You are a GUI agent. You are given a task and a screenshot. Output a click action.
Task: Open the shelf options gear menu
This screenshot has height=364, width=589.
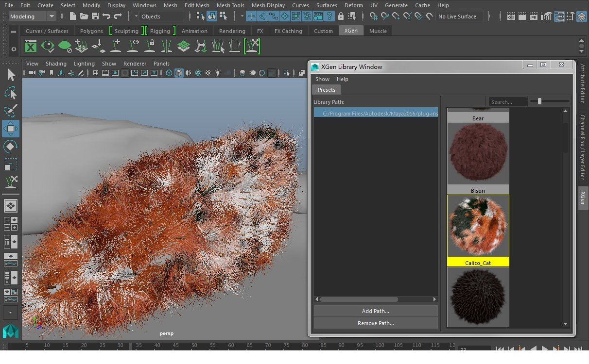[x=14, y=49]
